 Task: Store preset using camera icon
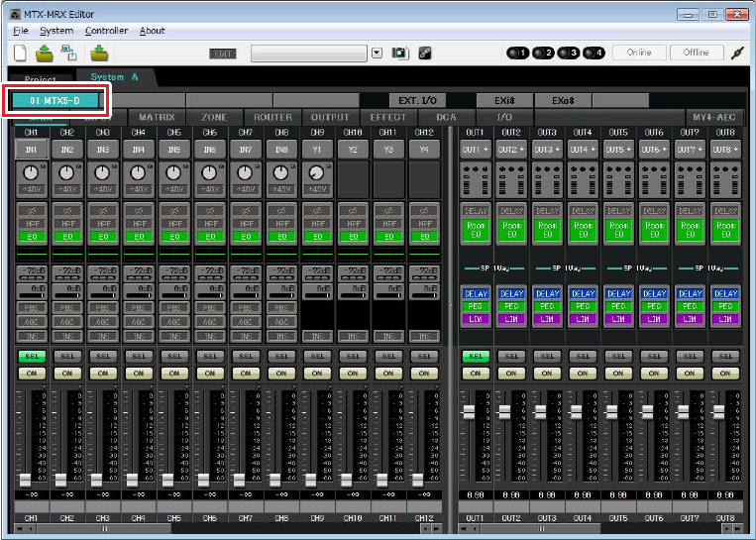pyautogui.click(x=399, y=54)
